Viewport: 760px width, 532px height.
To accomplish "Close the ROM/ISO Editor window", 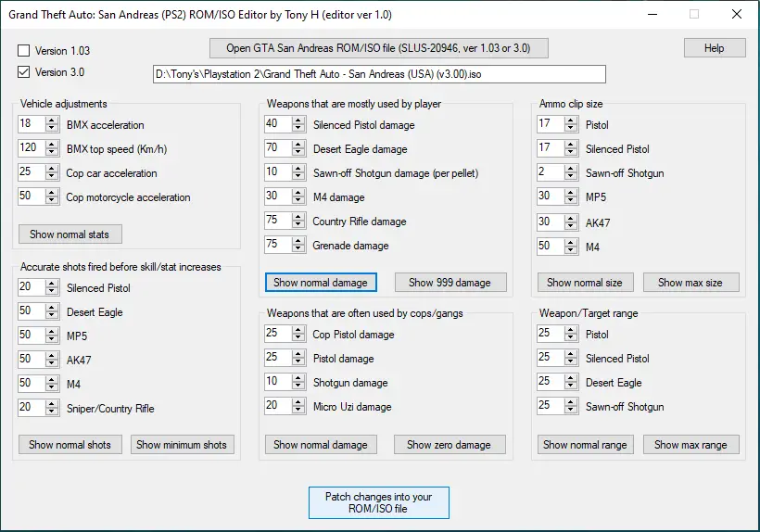I will coord(737,14).
